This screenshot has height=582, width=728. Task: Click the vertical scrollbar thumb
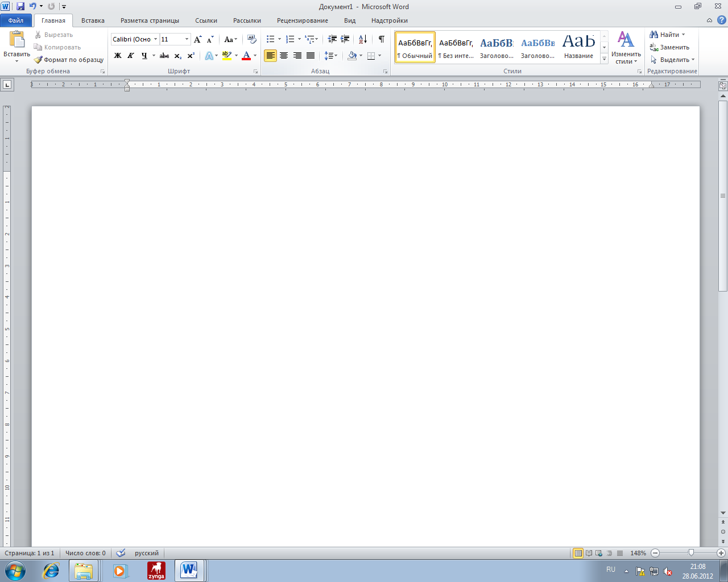coord(723,196)
